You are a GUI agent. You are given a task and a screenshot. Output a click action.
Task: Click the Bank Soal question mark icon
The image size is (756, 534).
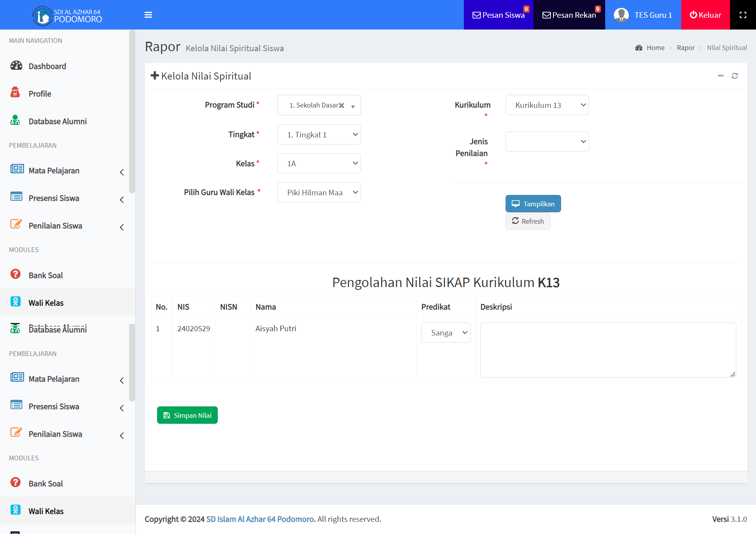15,274
